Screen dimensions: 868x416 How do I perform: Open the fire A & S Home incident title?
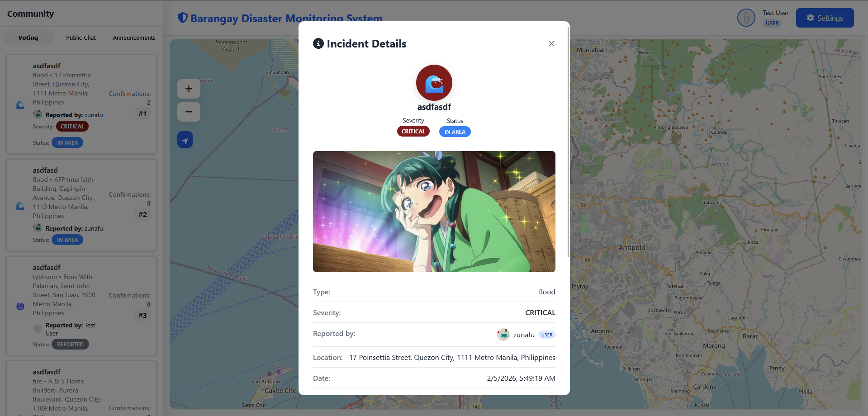47,372
